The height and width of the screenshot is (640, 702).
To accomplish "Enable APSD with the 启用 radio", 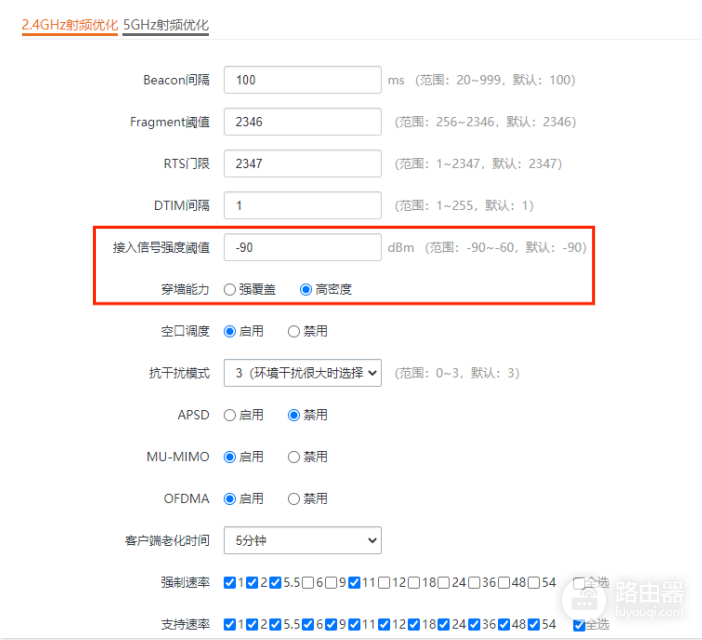I will click(230, 415).
